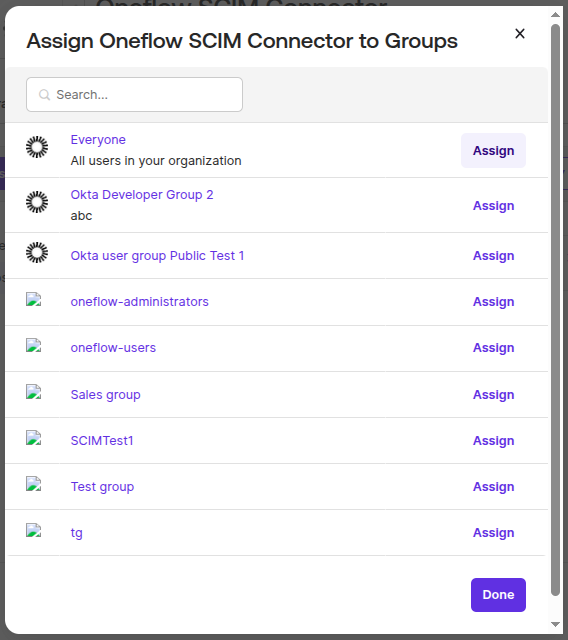Assign Okta Developer Group 2
Viewport: 568px width, 640px height.
[x=493, y=206]
